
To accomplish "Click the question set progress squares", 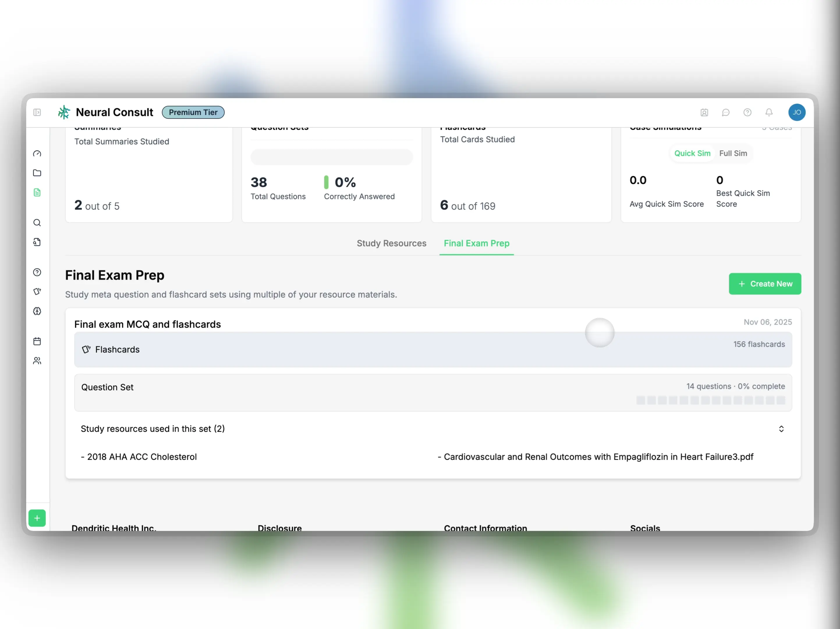I will pos(710,400).
